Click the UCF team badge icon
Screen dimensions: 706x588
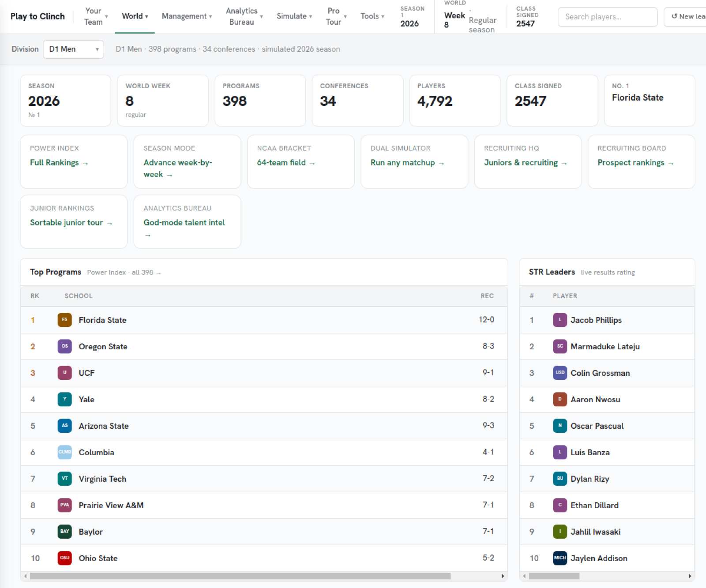(64, 373)
